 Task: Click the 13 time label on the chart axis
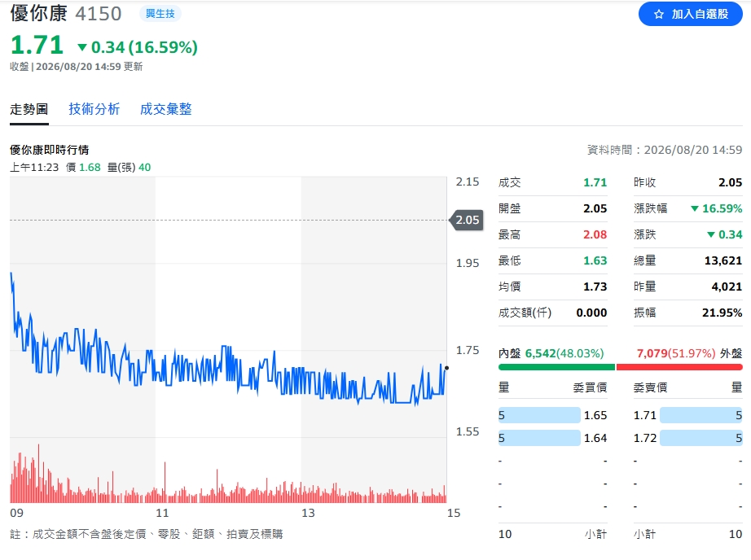pyautogui.click(x=308, y=513)
